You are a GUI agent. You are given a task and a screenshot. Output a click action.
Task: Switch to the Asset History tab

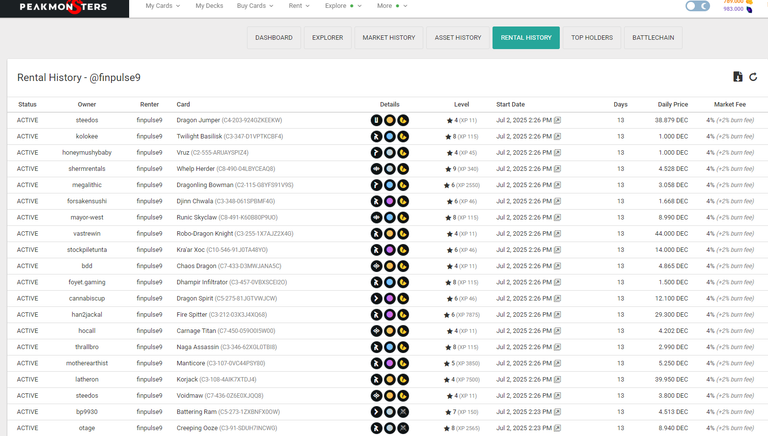click(x=458, y=38)
